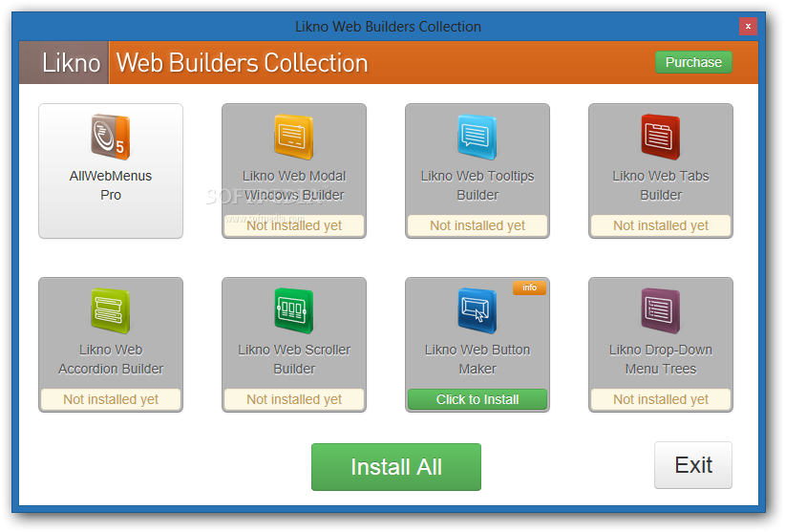This screenshot has width=785, height=532.
Task: Click Not installed yet under Drop-Down Menu Trees
Action: coord(660,399)
